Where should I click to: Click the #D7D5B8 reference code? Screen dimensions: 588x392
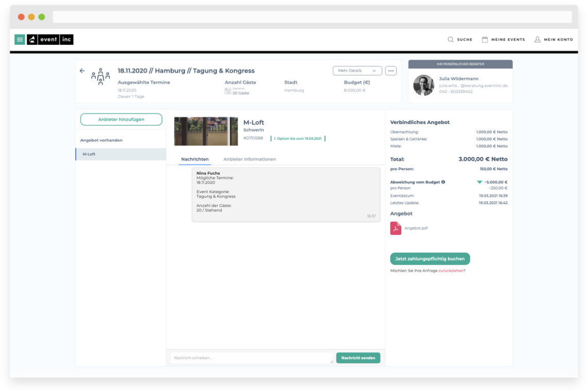253,138
